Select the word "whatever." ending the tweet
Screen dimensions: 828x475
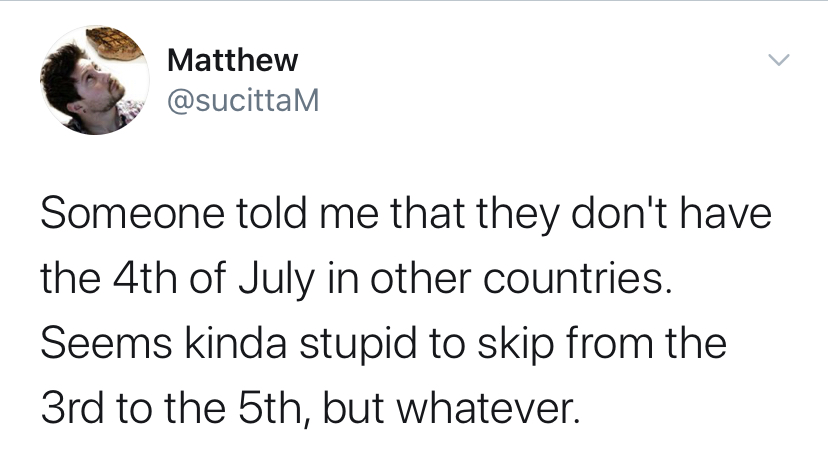click(488, 408)
